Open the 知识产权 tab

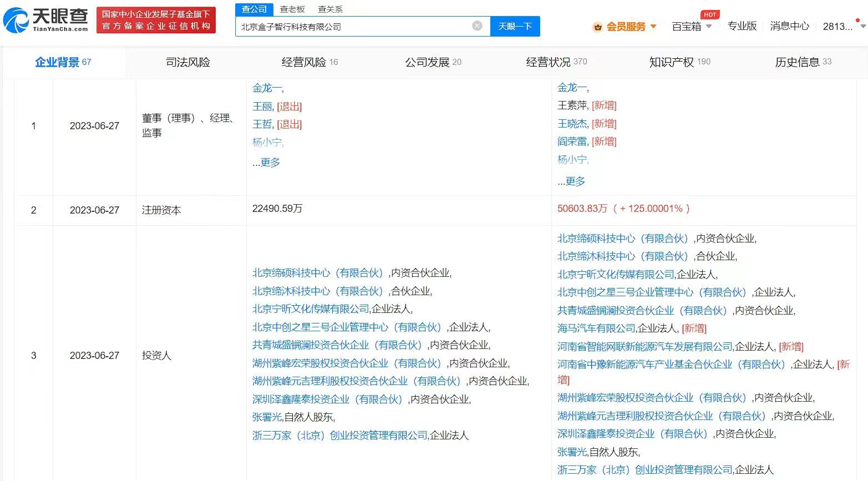679,62
